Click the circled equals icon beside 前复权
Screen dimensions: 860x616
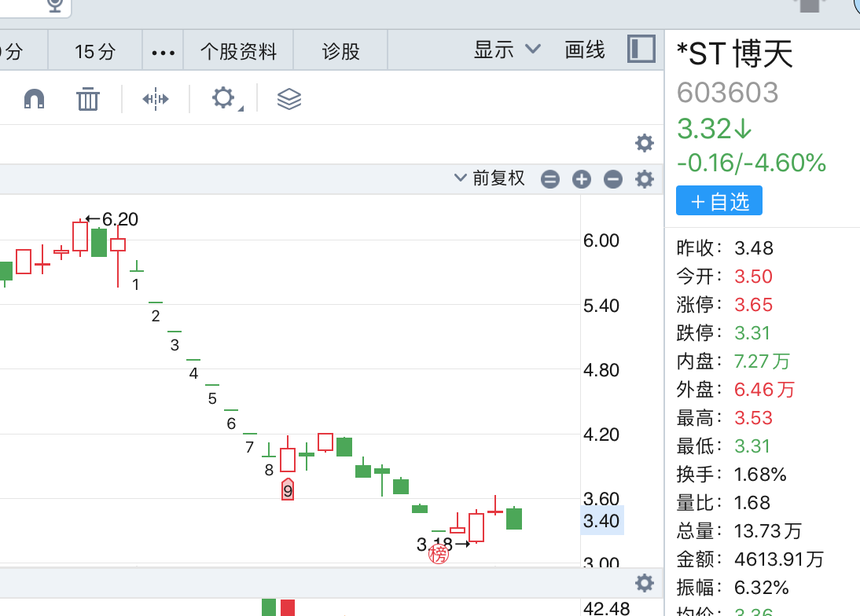click(x=550, y=179)
